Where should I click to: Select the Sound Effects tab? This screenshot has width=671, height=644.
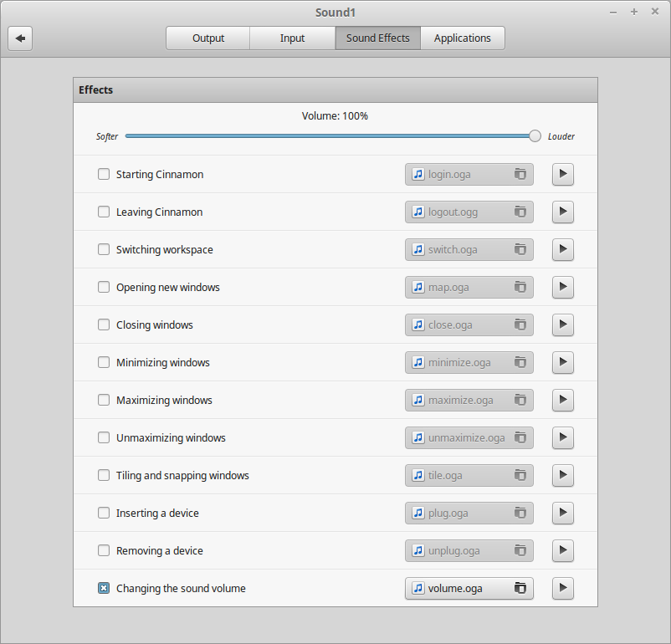[x=378, y=38]
